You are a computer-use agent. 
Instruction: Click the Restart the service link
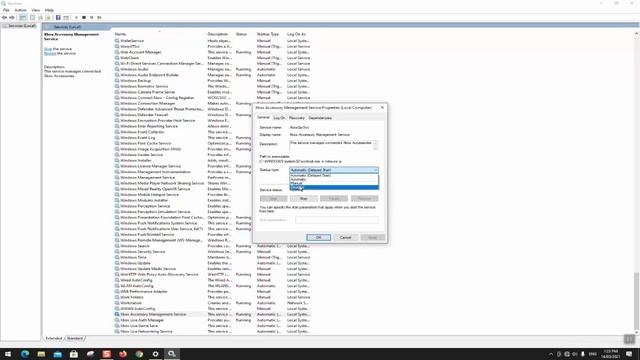(x=50, y=53)
